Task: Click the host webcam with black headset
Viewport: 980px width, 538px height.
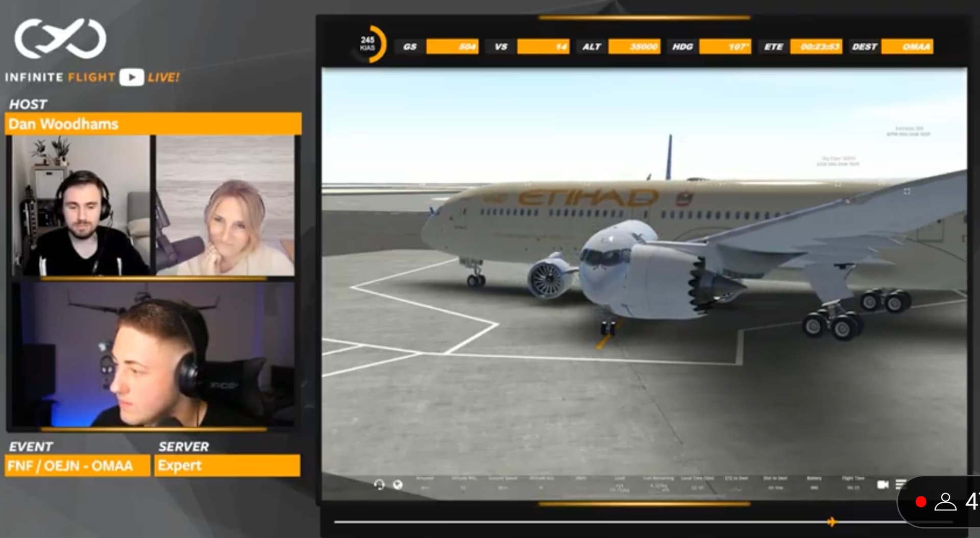Action: [x=80, y=206]
